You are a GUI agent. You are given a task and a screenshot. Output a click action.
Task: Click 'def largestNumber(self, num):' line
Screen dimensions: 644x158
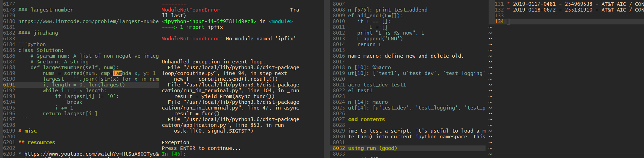pyautogui.click(x=75, y=67)
